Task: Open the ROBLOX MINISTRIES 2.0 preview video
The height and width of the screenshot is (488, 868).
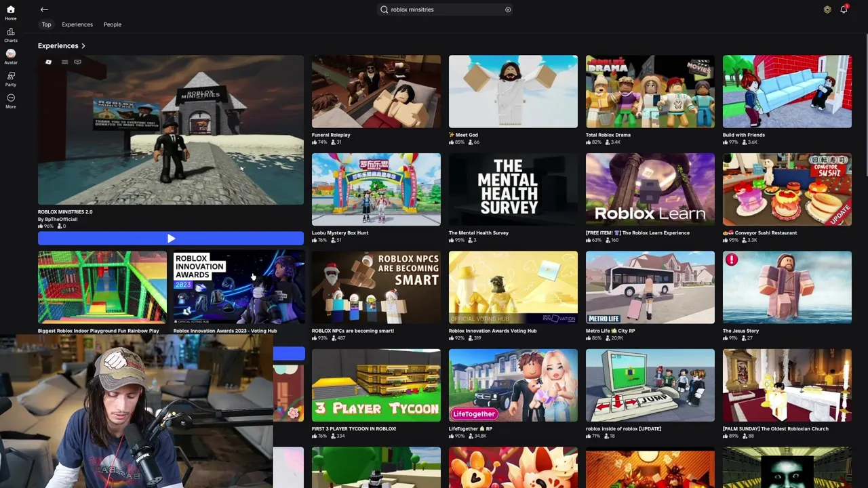Action: pos(171,130)
